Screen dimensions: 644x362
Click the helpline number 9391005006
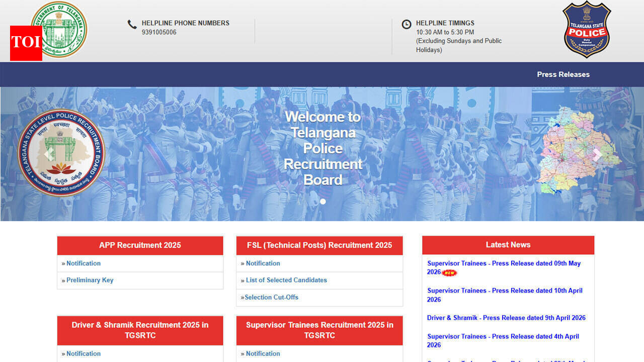tap(159, 32)
